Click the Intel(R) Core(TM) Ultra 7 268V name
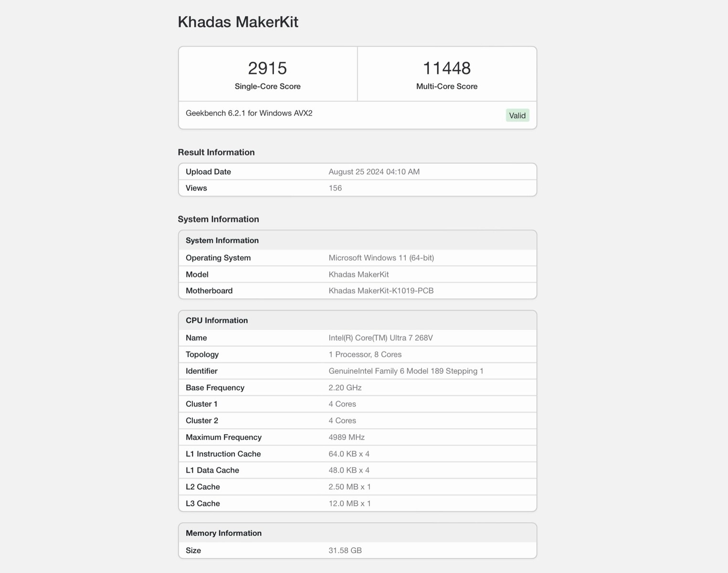 [380, 338]
